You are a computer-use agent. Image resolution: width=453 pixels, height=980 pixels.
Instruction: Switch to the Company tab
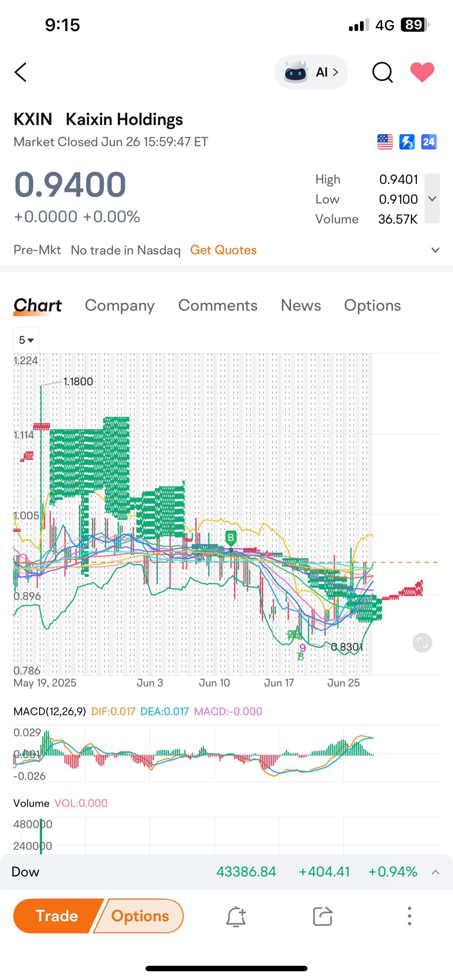[120, 306]
